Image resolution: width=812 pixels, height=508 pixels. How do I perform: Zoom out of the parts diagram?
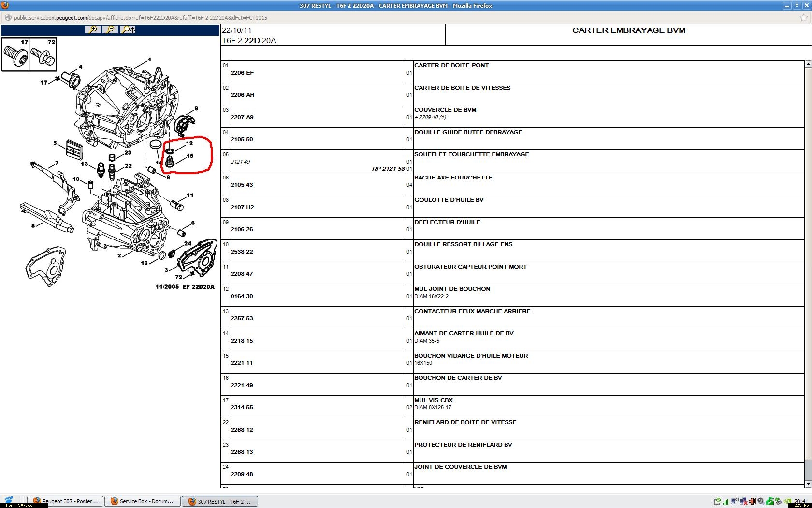click(111, 30)
